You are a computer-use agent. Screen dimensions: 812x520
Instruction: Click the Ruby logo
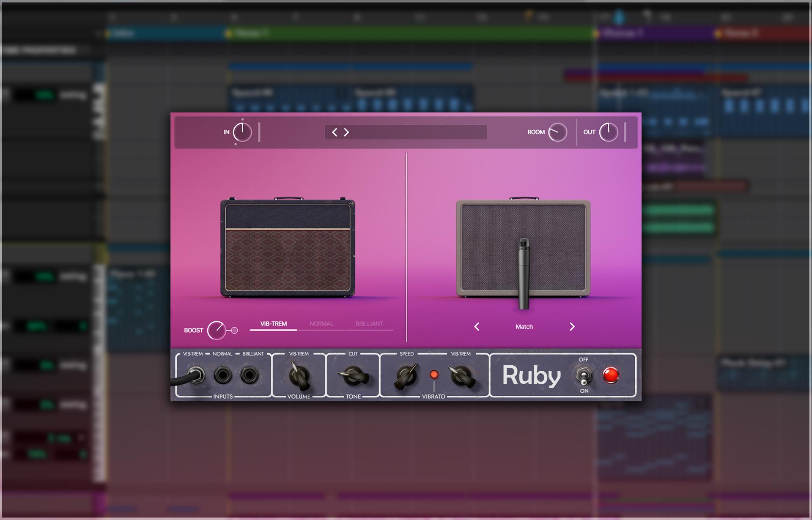point(532,376)
